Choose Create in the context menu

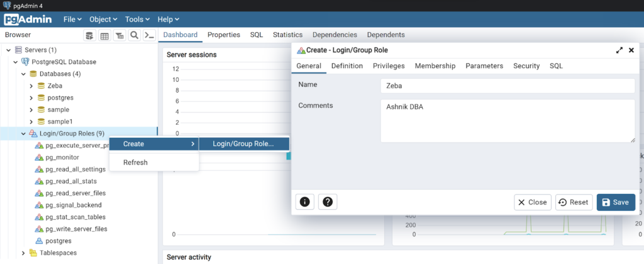point(154,144)
